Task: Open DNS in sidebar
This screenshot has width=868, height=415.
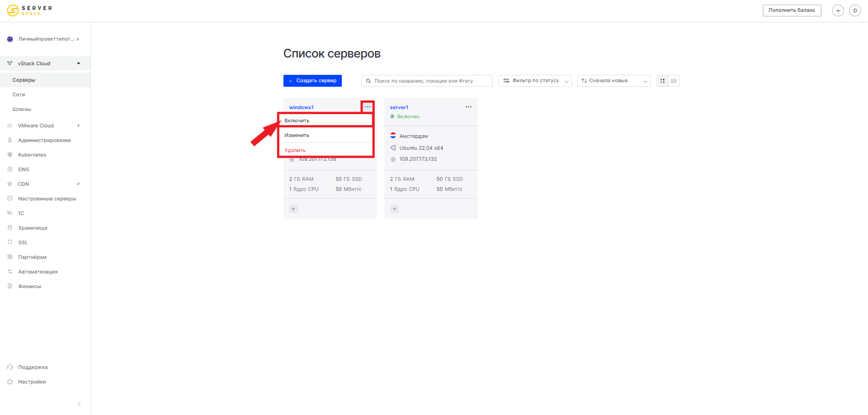Action: pyautogui.click(x=24, y=169)
